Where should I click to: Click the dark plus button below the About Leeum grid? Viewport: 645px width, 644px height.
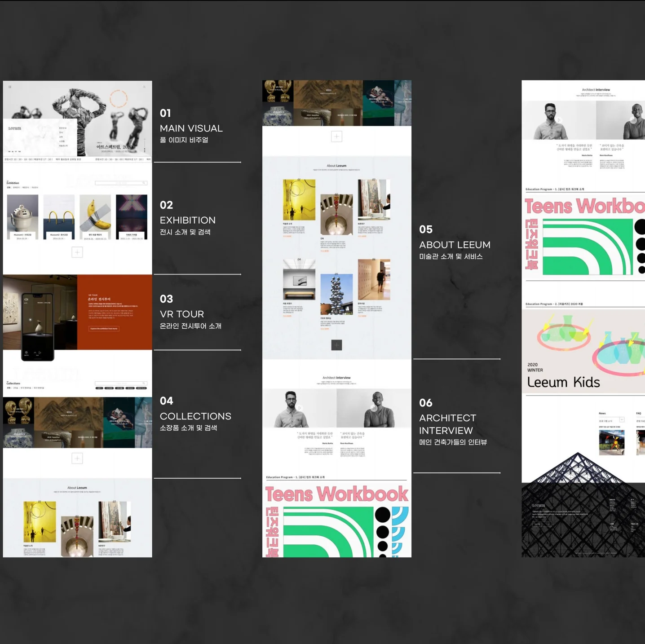pyautogui.click(x=336, y=345)
